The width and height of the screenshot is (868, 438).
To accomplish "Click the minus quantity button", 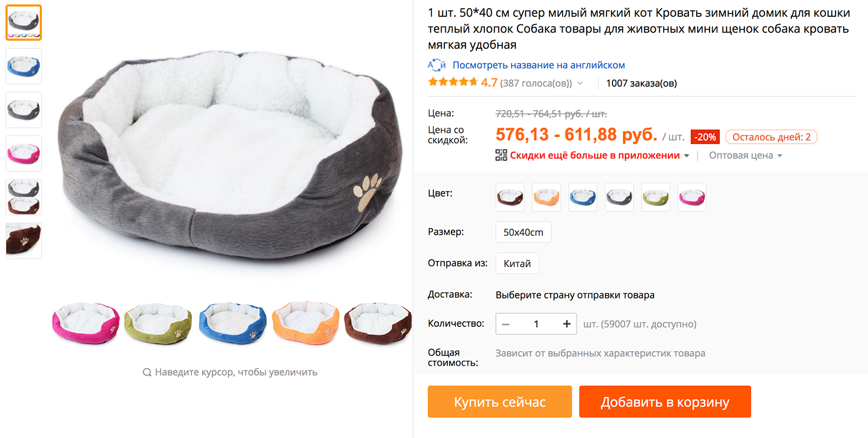I will (x=506, y=324).
